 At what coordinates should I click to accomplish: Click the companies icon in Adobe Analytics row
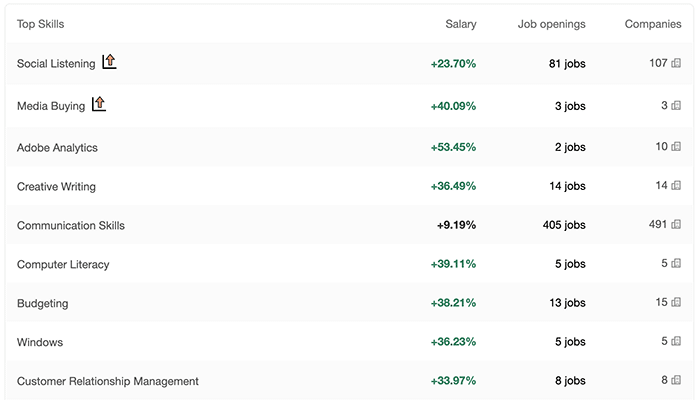[x=677, y=147]
